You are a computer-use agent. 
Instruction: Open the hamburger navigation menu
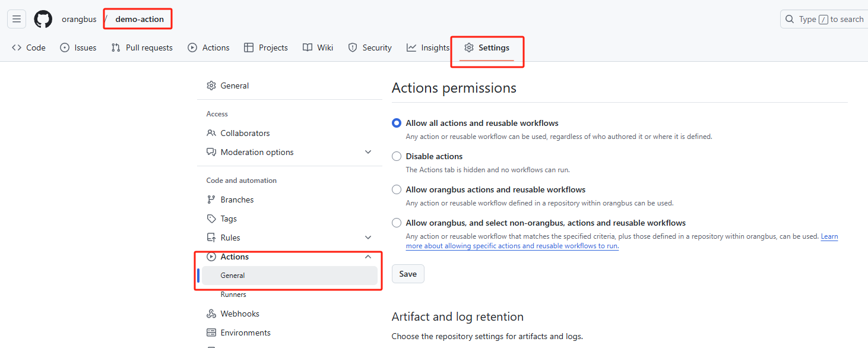pos(17,19)
